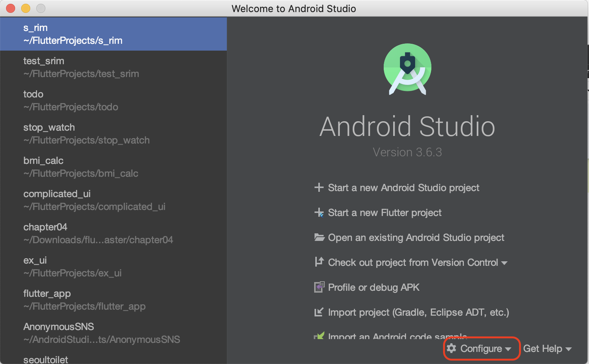This screenshot has width=589, height=364.
Task: Open recent project flutter_app
Action: (x=113, y=300)
